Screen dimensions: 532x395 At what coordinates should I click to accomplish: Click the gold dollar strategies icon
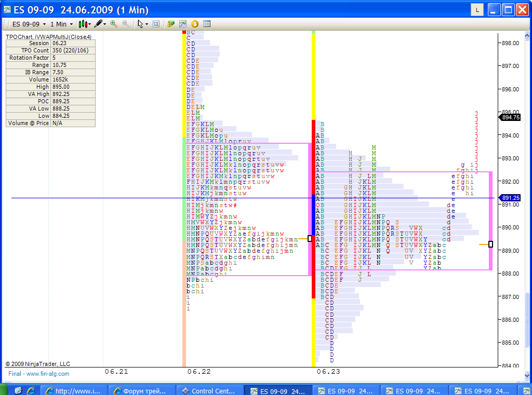click(x=195, y=24)
